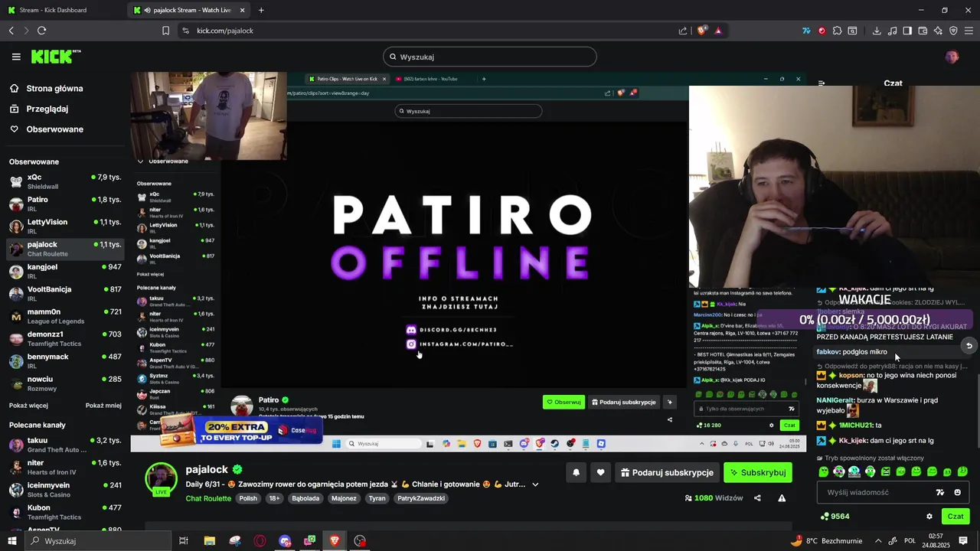
Task: Open the Kick hamburger sidebar menu
Action: click(16, 57)
